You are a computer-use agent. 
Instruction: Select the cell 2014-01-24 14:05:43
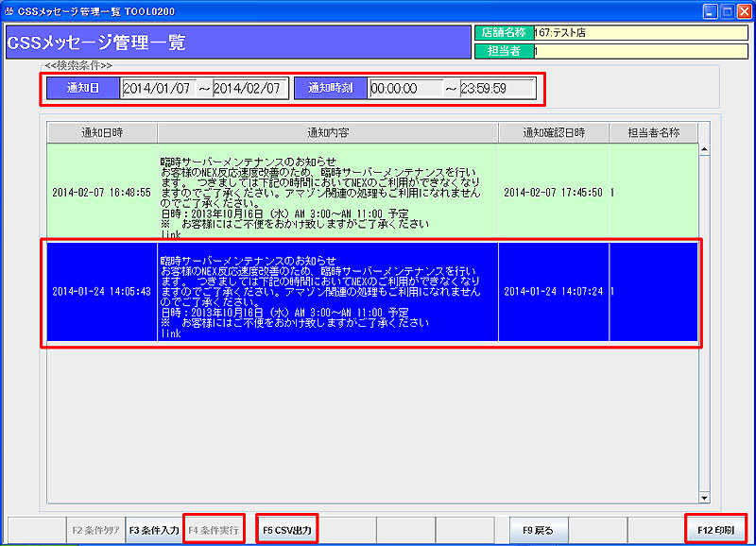pos(102,292)
